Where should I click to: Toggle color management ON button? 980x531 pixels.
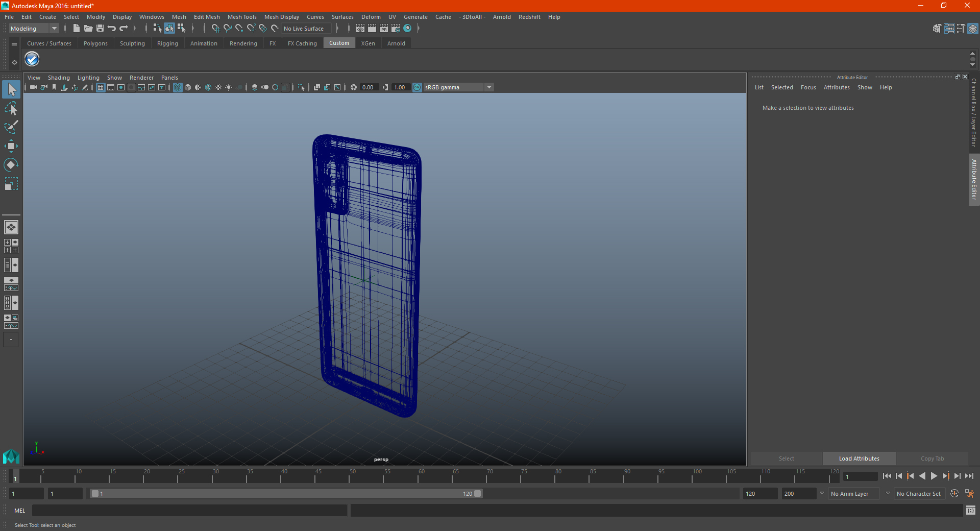(417, 87)
